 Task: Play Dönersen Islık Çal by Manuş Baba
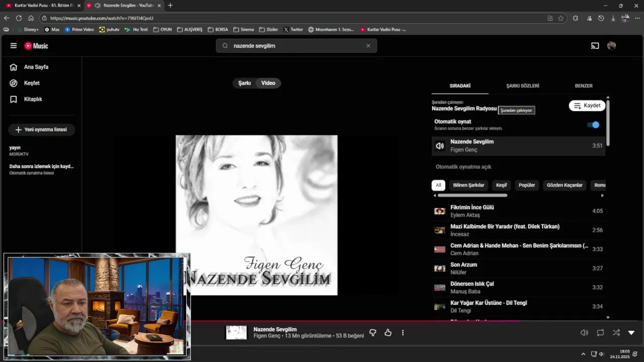pyautogui.click(x=518, y=288)
